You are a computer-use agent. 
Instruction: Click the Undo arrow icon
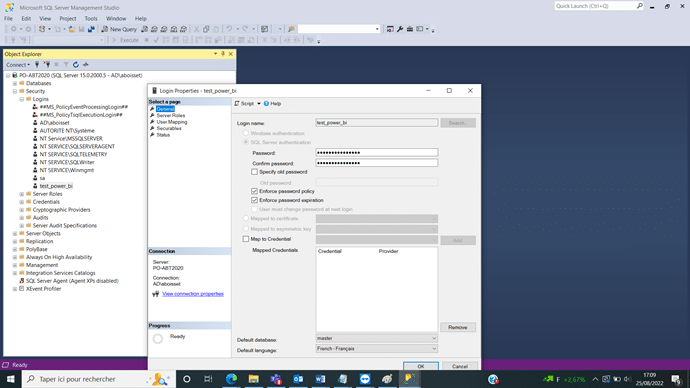coord(229,29)
